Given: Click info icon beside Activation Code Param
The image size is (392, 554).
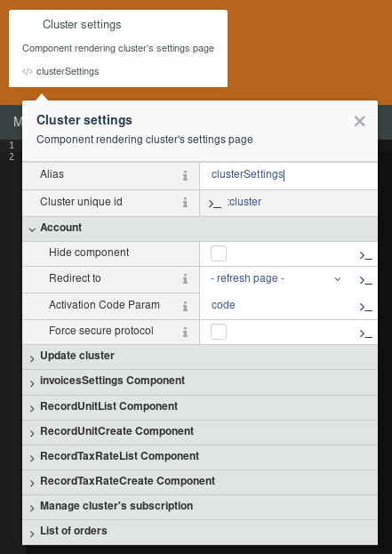Looking at the screenshot, I should (x=185, y=306).
